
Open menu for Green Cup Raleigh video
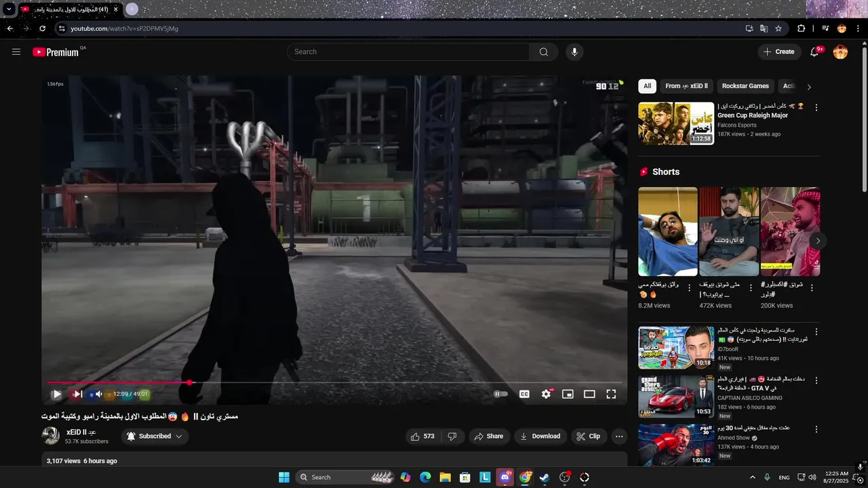(816, 108)
